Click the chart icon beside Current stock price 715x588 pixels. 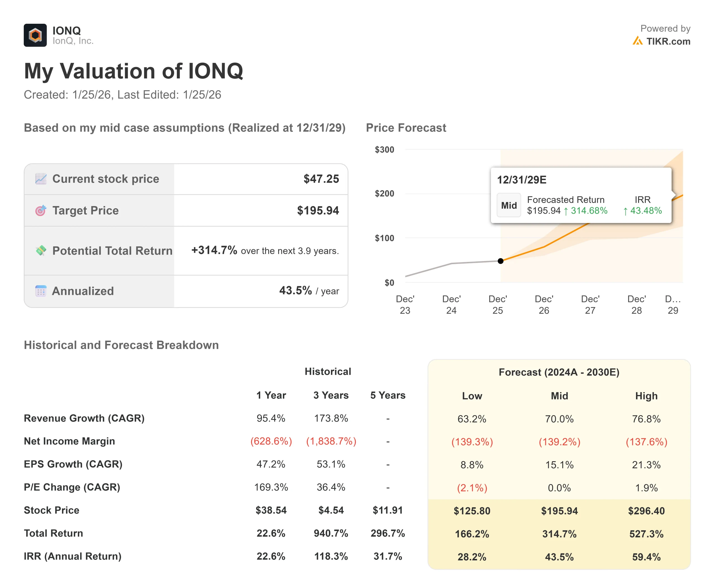41,178
